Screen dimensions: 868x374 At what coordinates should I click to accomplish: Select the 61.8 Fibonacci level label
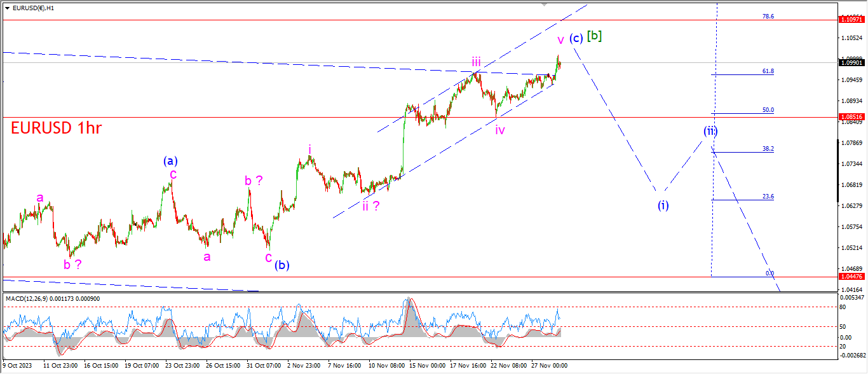768,71
